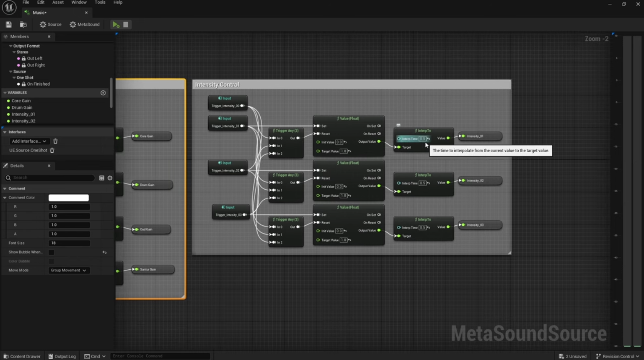This screenshot has height=360, width=644.
Task: Reset Show Bubble When Zoomed to default
Action: click(x=104, y=252)
